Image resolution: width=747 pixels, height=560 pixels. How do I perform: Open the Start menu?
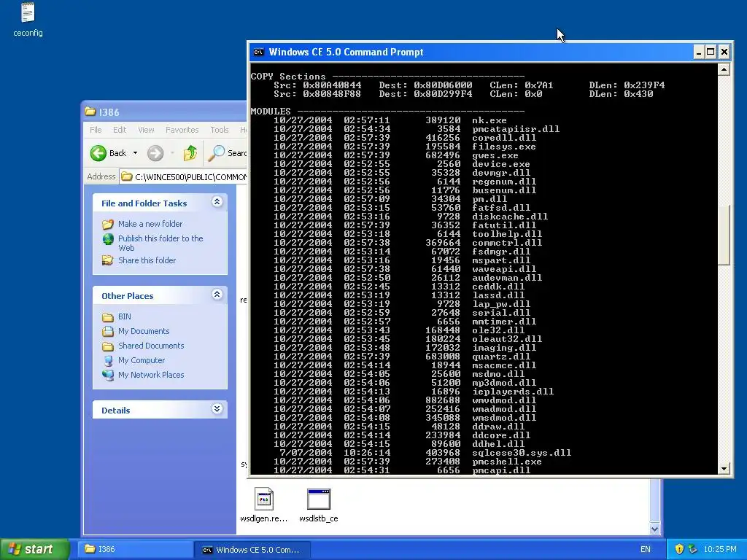click(35, 549)
